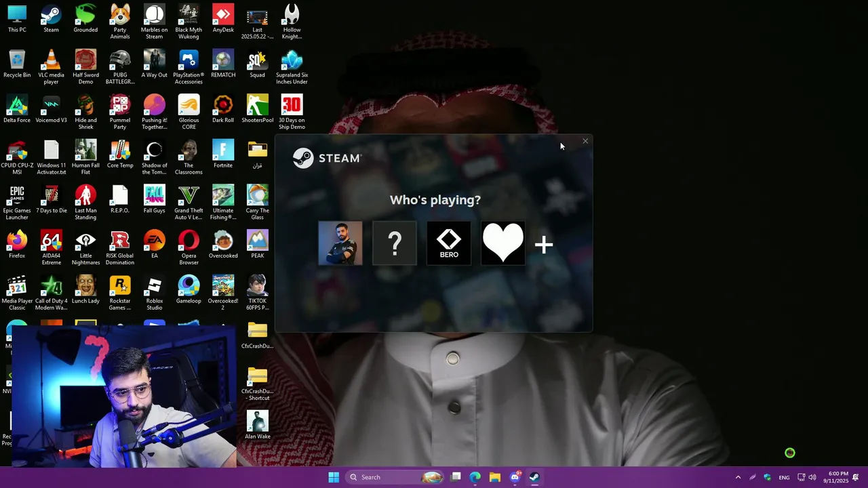Image resolution: width=868 pixels, height=488 pixels.
Task: Open This PC desktop icon
Action: click(x=17, y=18)
